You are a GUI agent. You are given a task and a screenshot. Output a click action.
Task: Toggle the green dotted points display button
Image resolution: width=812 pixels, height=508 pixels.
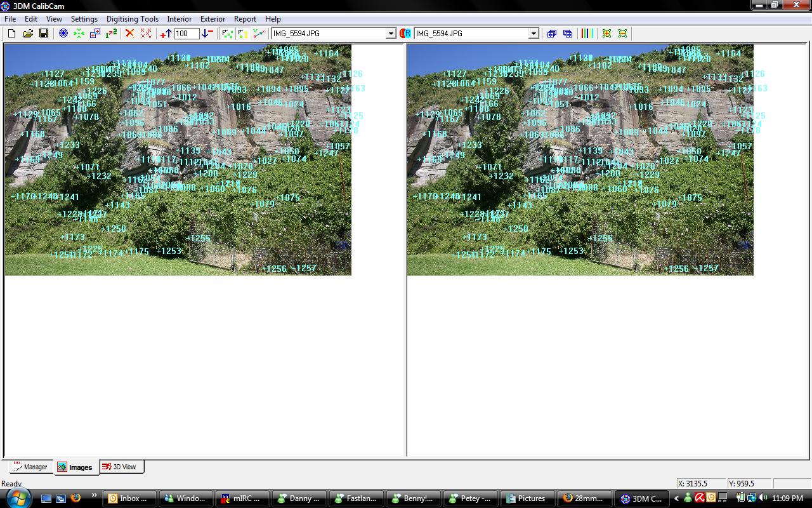point(227,34)
